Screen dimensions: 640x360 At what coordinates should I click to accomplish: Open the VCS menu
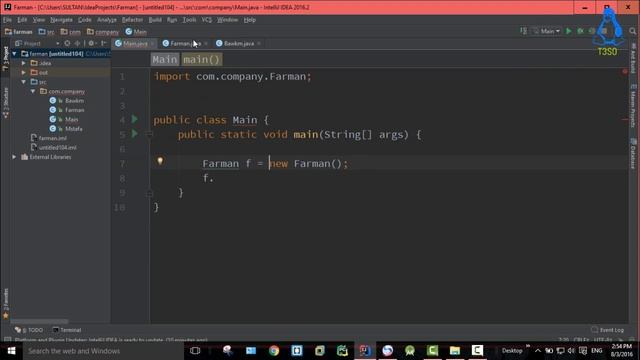(x=207, y=20)
